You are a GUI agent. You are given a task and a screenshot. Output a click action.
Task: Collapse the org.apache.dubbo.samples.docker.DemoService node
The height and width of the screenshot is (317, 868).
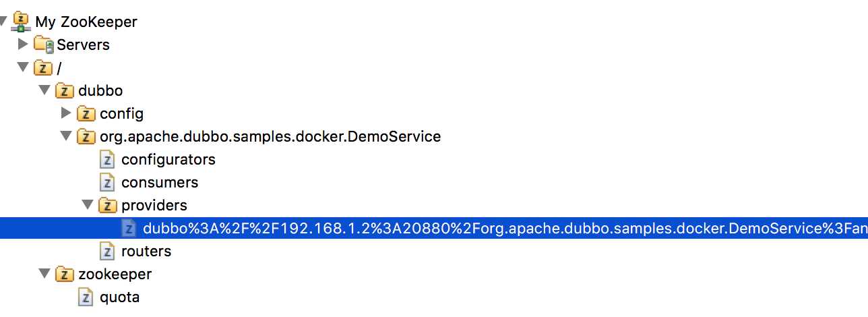[x=66, y=136]
